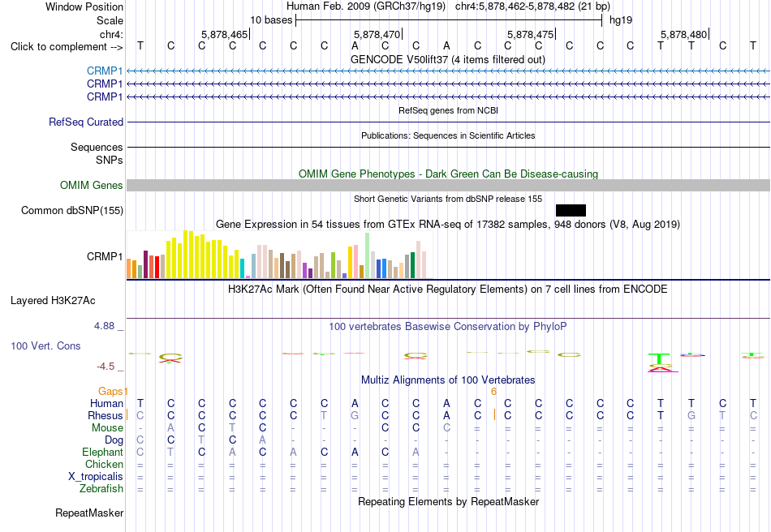Click the Elephant species row label
Screen dimensions: 771x532
(102, 452)
